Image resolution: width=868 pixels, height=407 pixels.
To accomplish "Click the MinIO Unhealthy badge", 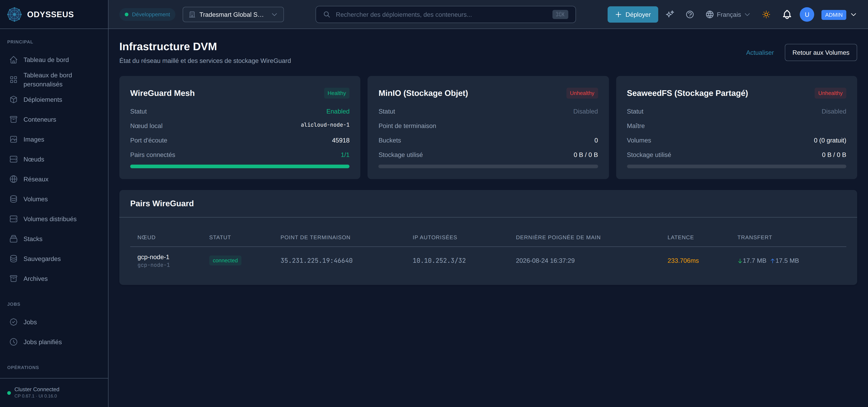I will [582, 93].
